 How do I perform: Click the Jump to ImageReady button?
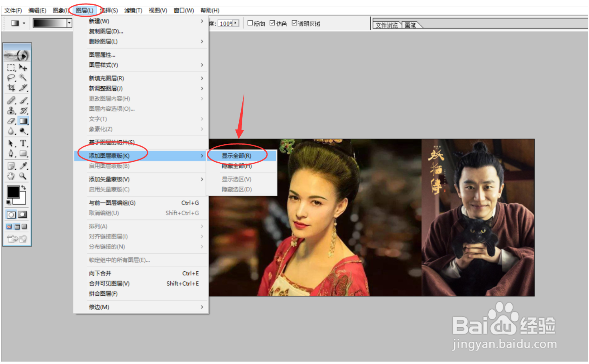click(x=17, y=239)
